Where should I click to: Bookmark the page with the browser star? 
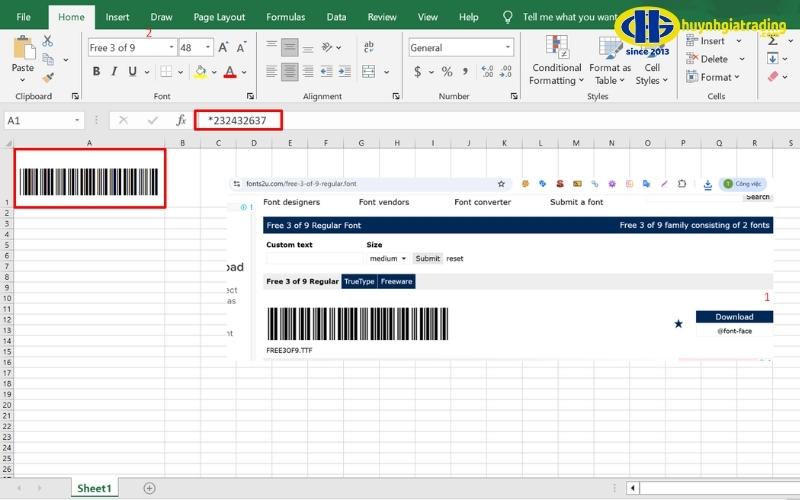click(501, 184)
